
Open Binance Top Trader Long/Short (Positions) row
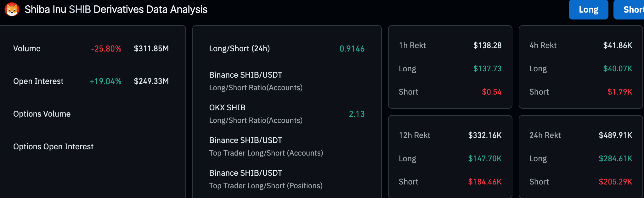[x=287, y=179]
